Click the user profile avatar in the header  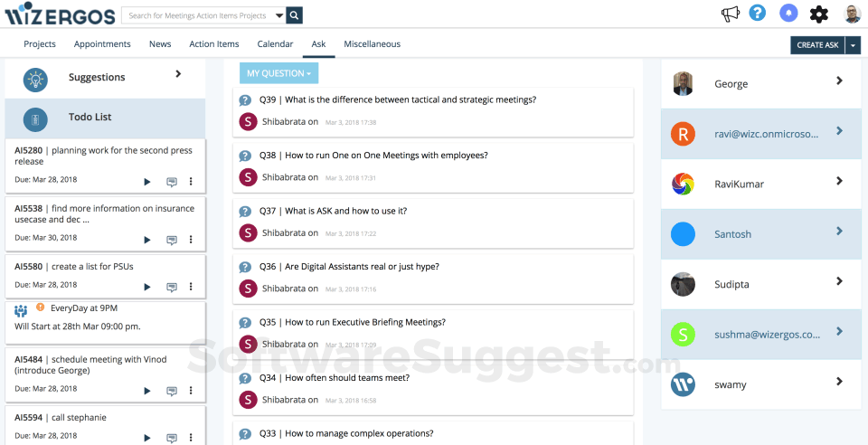pyautogui.click(x=853, y=14)
